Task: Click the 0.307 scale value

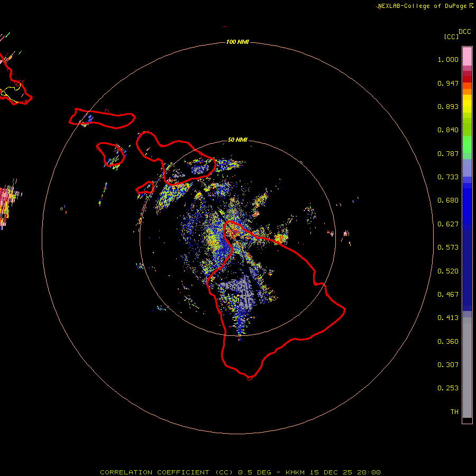Action: [x=448, y=365]
